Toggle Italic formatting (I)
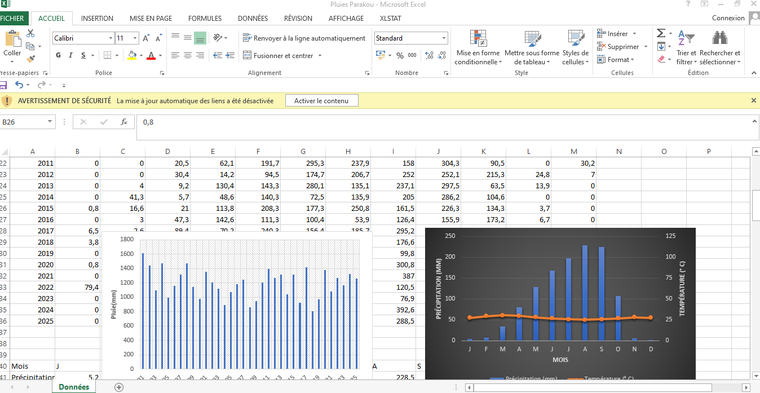This screenshot has height=393, width=760. (71, 56)
